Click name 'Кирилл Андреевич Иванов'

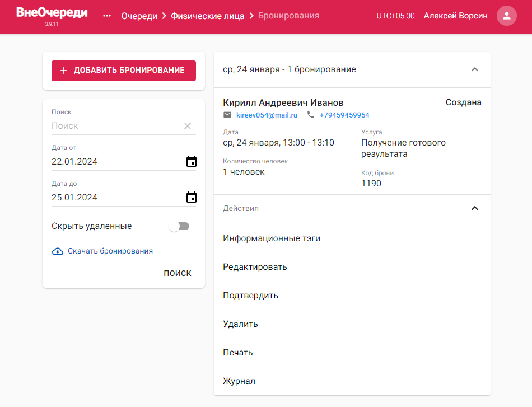point(283,102)
